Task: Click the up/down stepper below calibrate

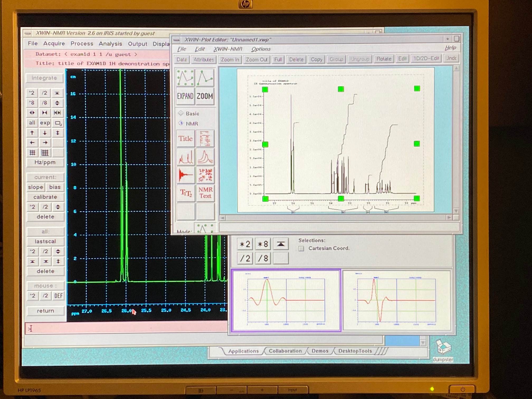Action: [x=58, y=207]
